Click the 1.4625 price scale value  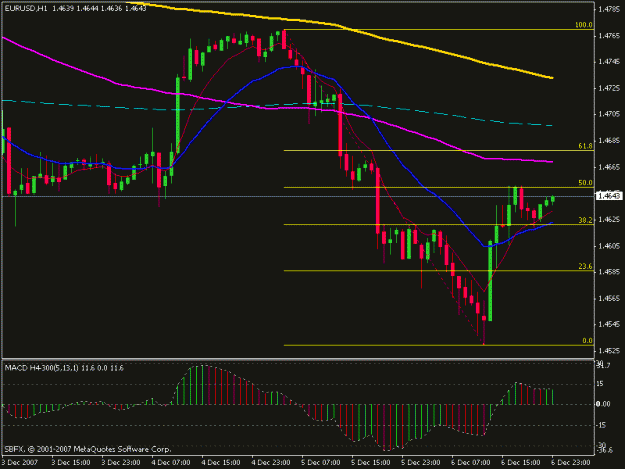(609, 220)
